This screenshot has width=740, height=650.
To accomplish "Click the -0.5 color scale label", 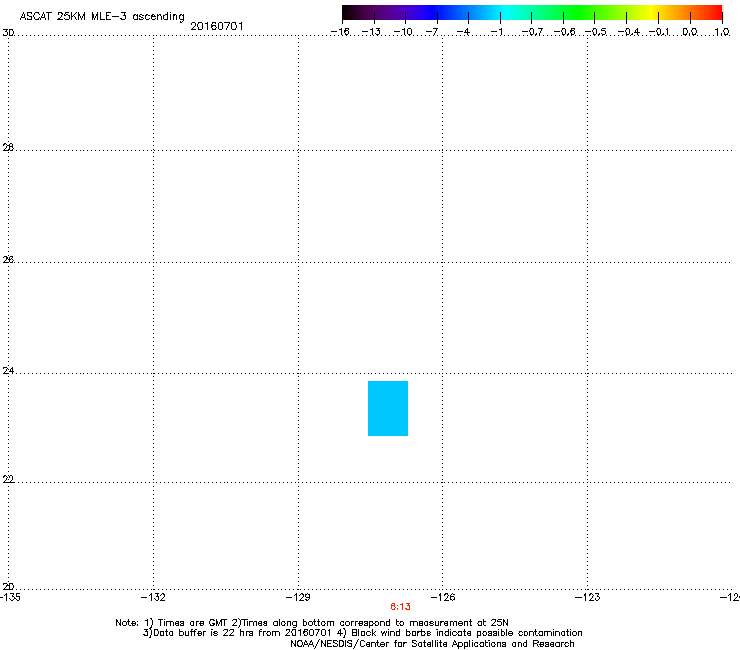I will [596, 32].
